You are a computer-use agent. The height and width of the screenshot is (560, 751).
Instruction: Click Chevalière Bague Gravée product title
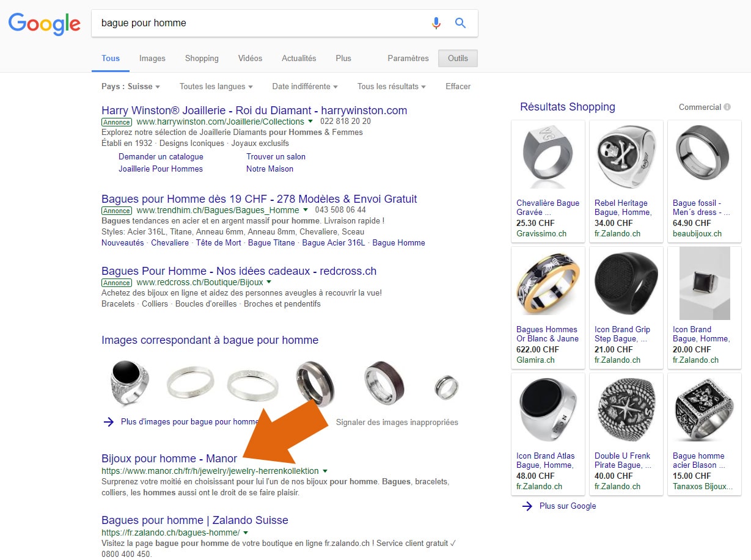click(548, 208)
